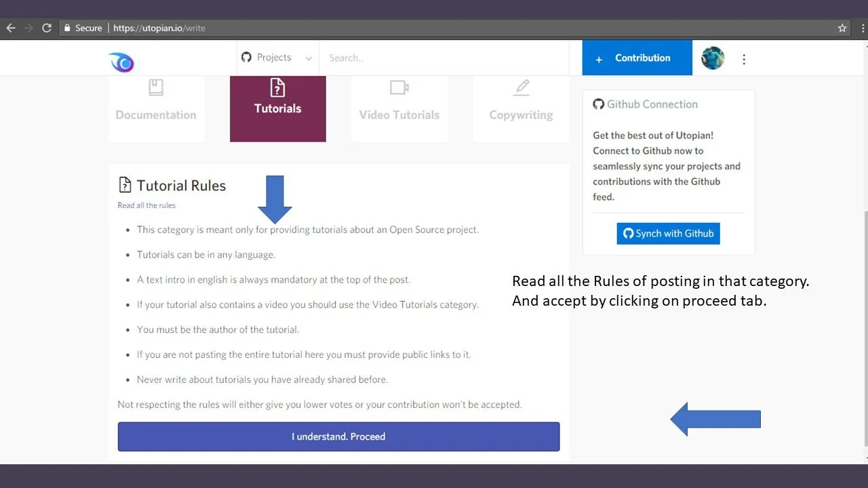Click 'Get the best out of Utopian!' paragraph

coord(667,166)
